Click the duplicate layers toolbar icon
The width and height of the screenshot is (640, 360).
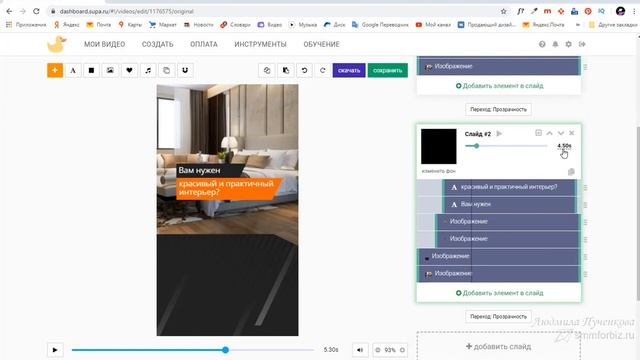tap(167, 70)
